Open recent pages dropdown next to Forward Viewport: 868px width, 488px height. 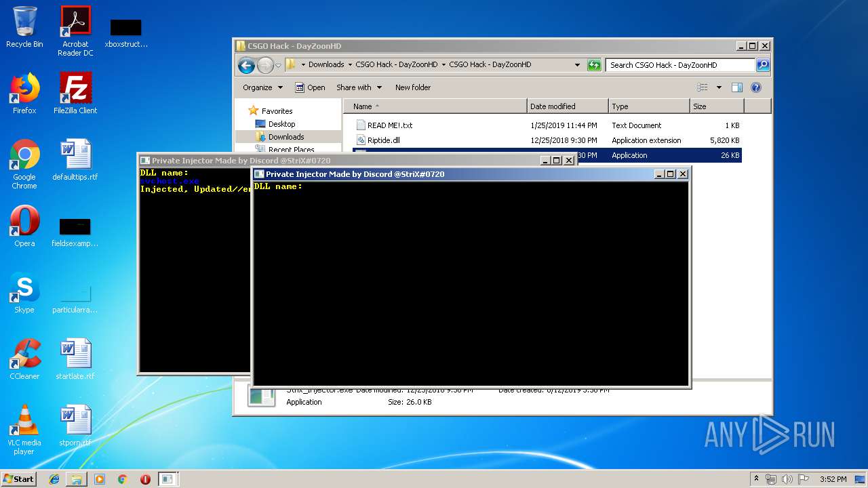[x=278, y=66]
